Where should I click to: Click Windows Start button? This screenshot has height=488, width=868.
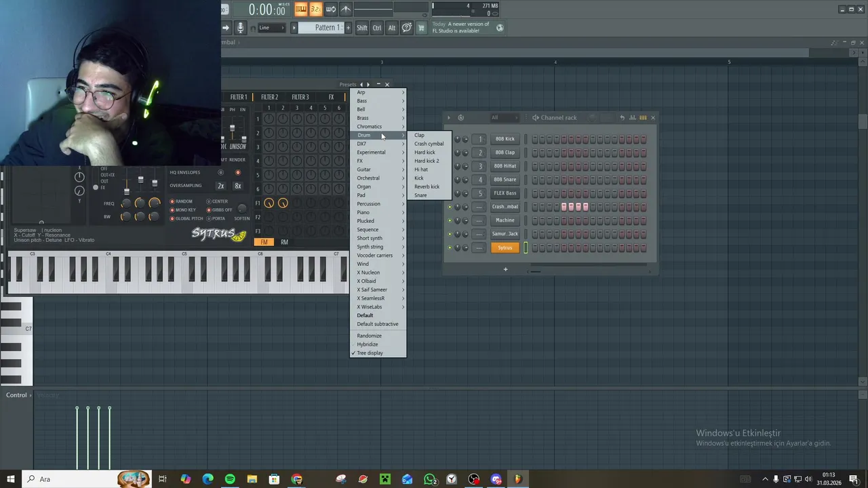(11, 479)
